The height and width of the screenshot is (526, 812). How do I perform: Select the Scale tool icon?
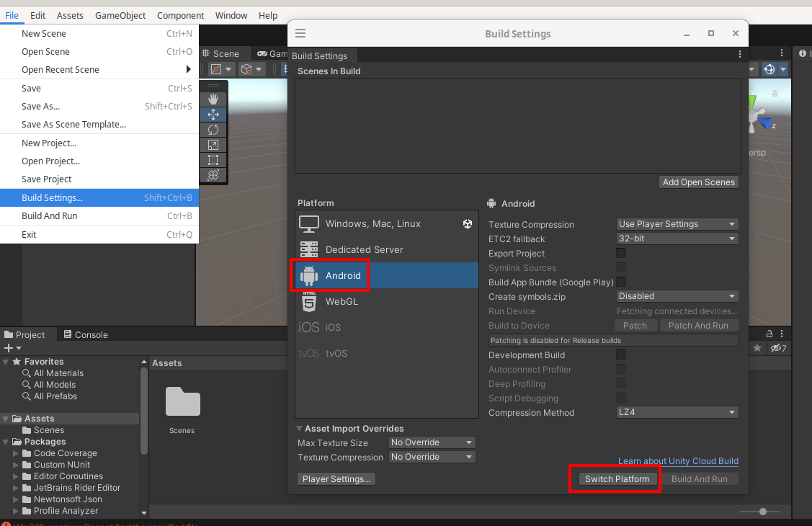[x=213, y=145]
